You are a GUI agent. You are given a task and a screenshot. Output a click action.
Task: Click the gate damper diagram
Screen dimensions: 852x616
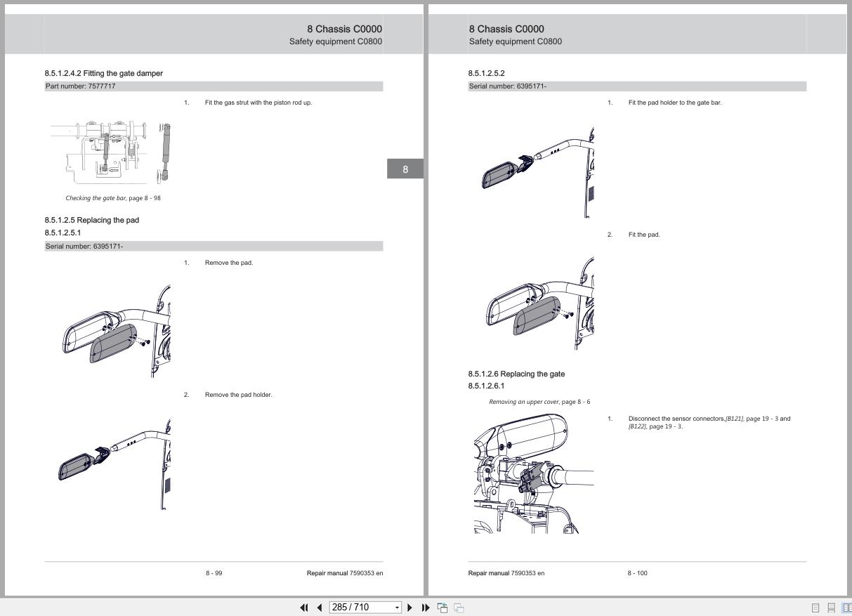coord(111,152)
